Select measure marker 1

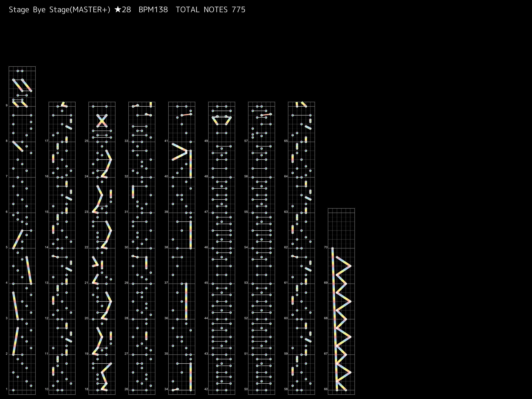7,389
